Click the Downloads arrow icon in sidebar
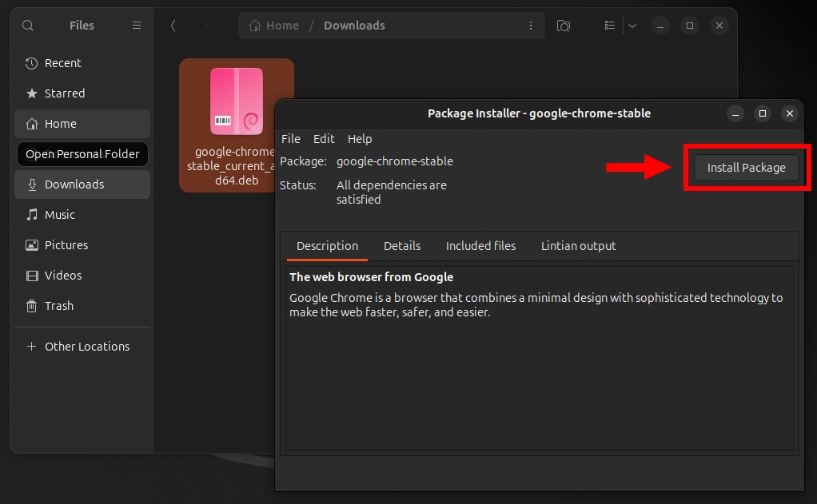 32,185
